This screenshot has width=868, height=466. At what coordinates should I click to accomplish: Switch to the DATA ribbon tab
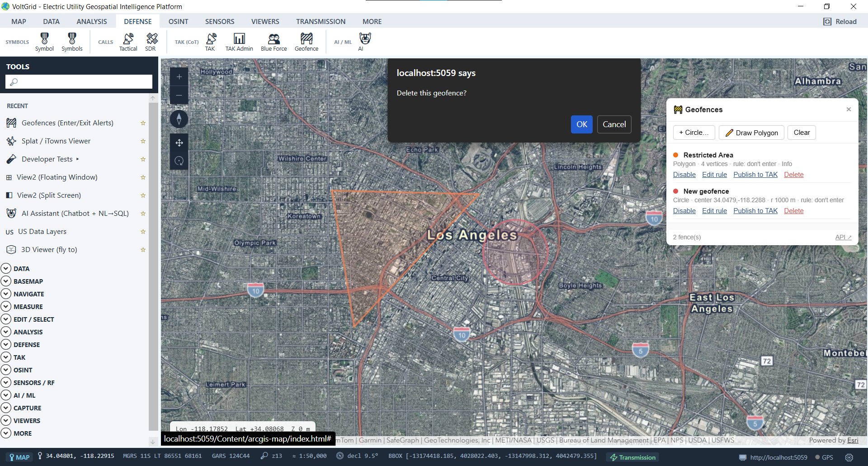51,22
